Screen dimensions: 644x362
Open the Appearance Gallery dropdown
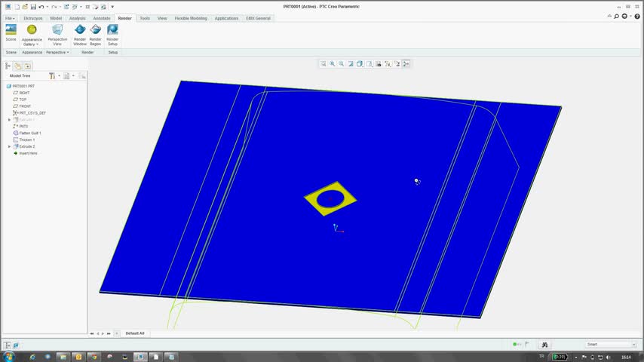pyautogui.click(x=32, y=42)
